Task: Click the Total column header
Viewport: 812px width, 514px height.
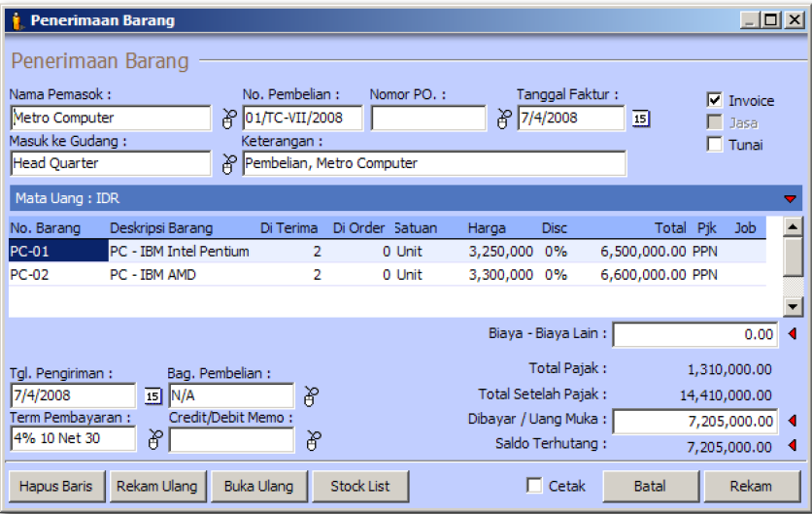Action: (x=670, y=228)
